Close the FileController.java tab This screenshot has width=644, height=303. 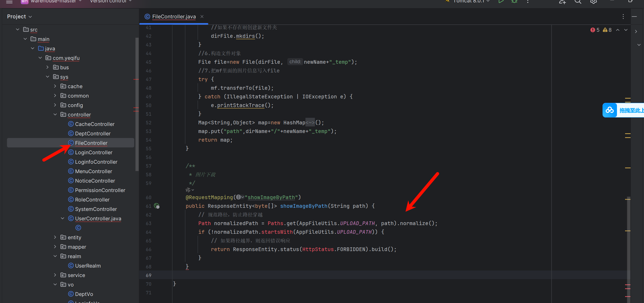pos(202,17)
